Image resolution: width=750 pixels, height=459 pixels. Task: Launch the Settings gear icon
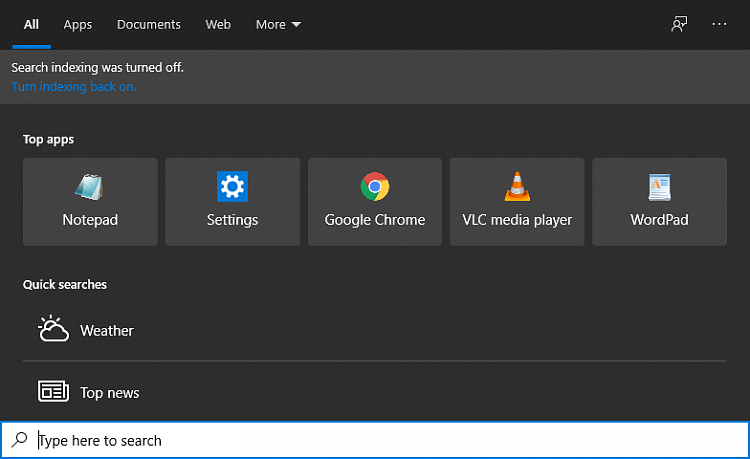(232, 186)
